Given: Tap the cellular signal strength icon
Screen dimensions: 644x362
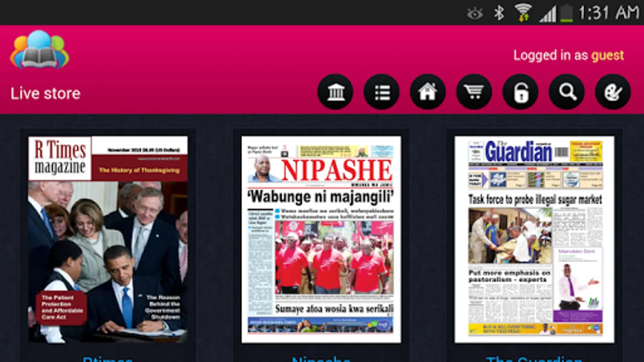Looking at the screenshot, I should click(x=548, y=14).
